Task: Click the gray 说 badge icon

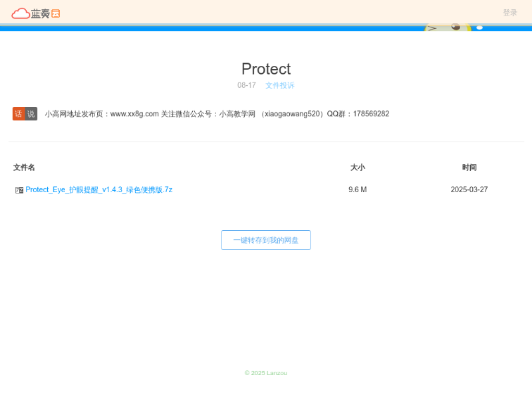Action: click(x=31, y=114)
